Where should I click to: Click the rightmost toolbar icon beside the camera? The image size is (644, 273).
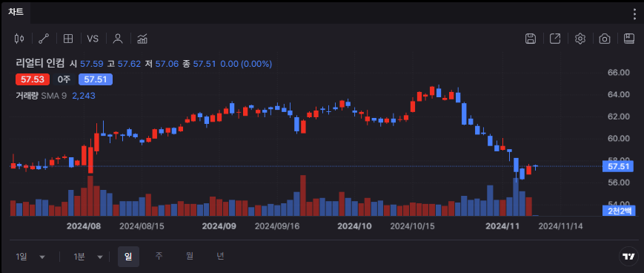click(629, 39)
